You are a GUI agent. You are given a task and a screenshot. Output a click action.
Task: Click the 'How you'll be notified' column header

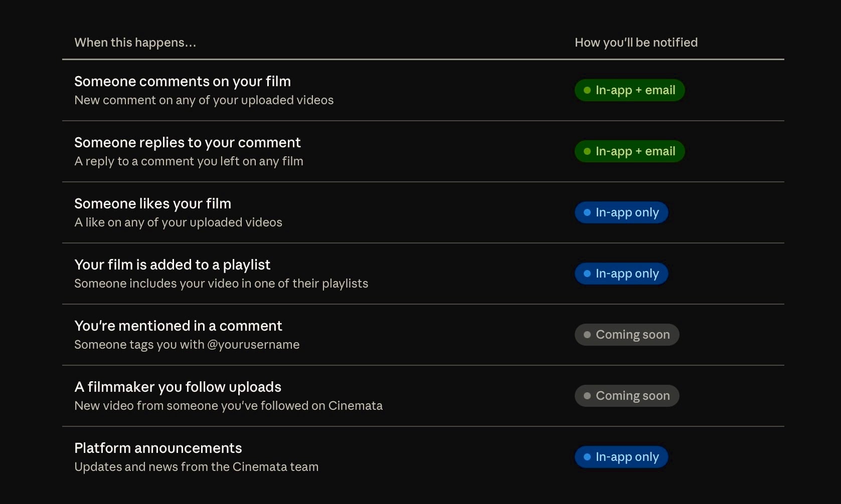[636, 43]
